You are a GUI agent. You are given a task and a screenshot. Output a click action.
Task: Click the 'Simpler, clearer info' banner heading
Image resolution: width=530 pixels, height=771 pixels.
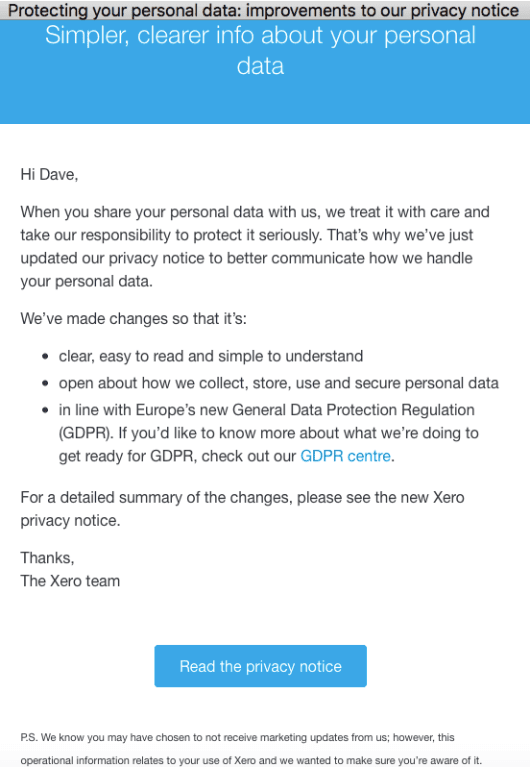tap(260, 50)
